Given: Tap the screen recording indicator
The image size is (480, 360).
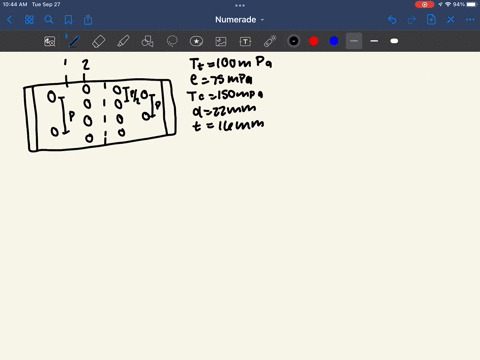Looking at the screenshot, I should [x=424, y=4].
